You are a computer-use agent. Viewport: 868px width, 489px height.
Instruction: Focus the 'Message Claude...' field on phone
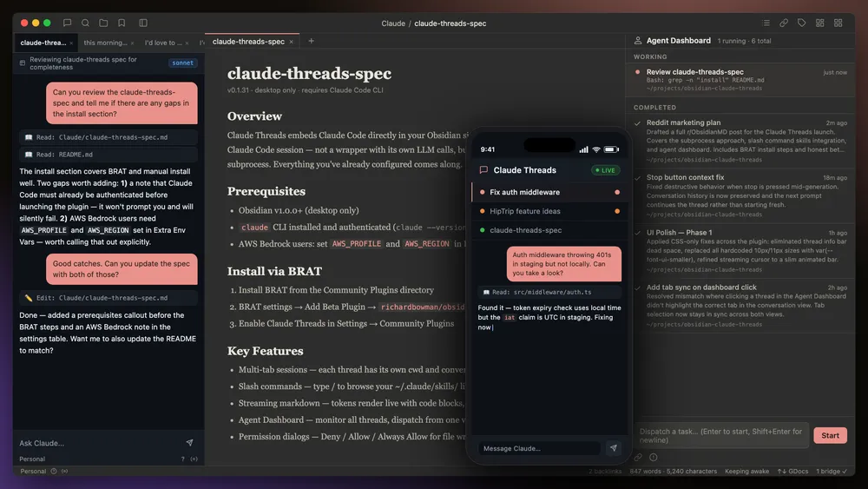(x=539, y=448)
